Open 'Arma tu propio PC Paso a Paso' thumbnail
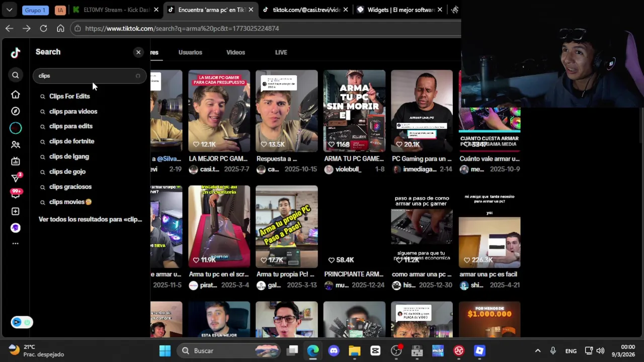 tap(287, 226)
